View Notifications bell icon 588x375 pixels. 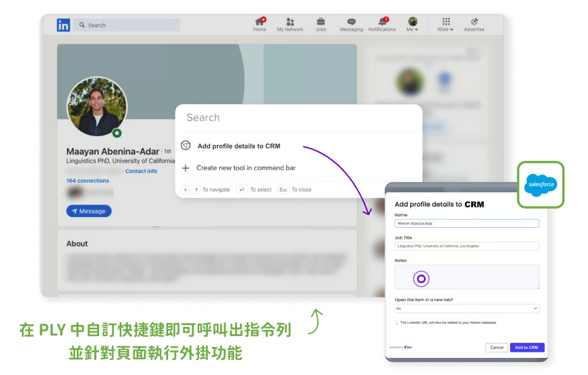click(x=382, y=25)
